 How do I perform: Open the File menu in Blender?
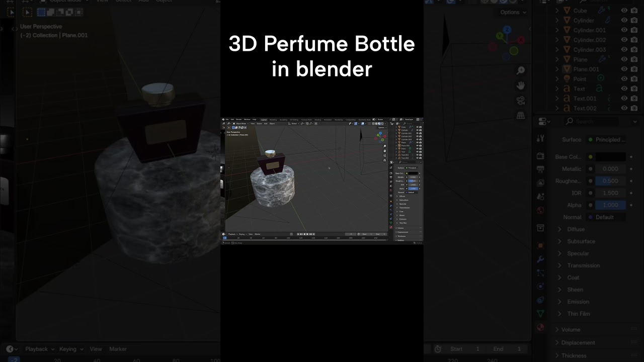point(227,120)
